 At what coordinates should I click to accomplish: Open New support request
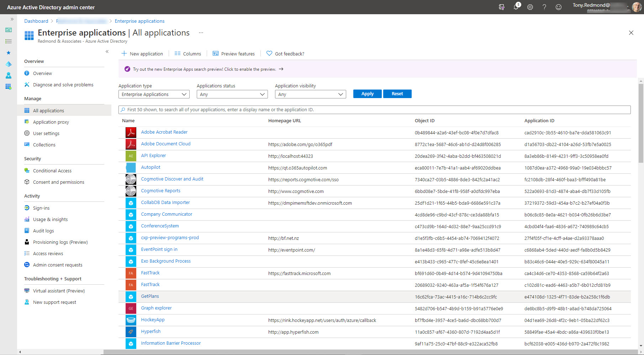pos(54,302)
